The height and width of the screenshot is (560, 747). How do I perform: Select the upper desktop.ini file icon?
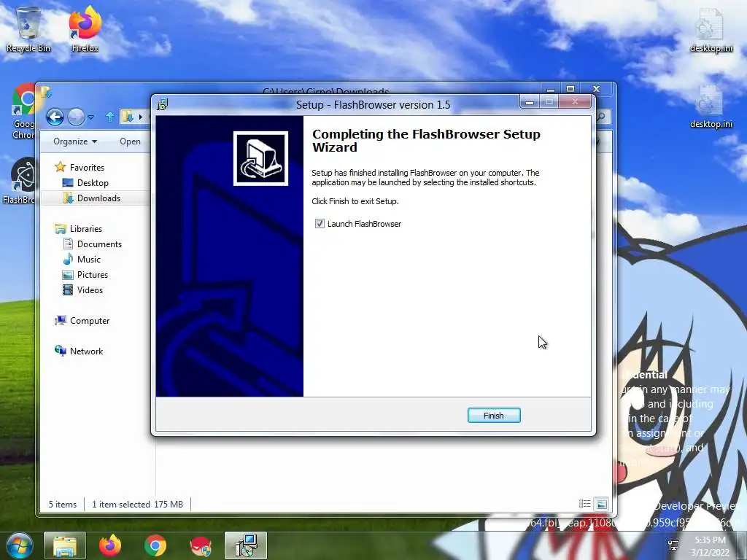click(x=711, y=31)
